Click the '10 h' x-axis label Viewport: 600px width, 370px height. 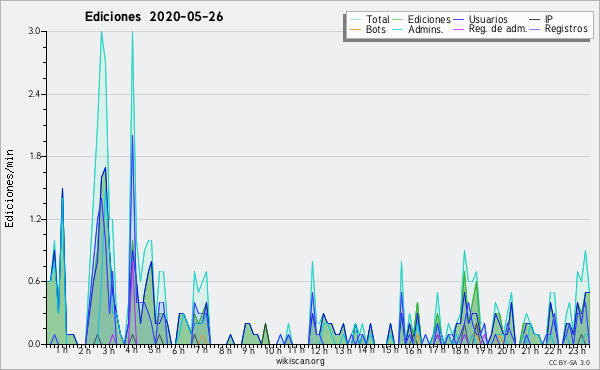pyautogui.click(x=273, y=350)
